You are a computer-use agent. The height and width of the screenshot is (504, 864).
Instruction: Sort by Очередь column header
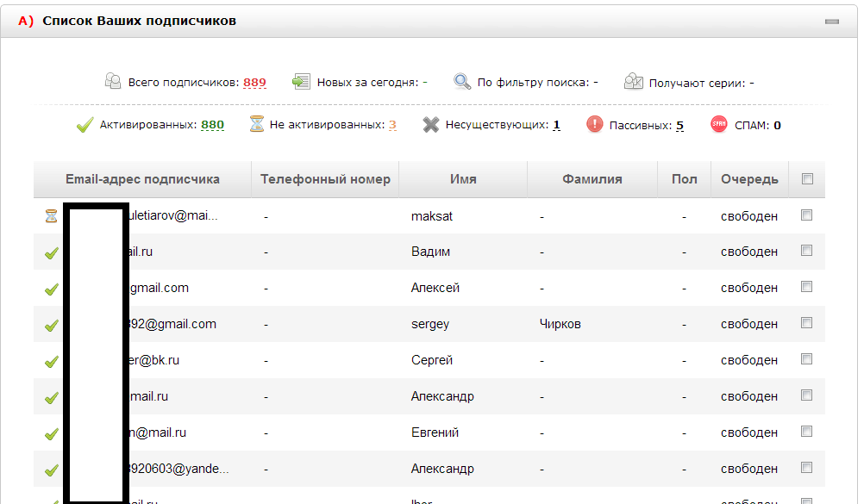pyautogui.click(x=749, y=179)
